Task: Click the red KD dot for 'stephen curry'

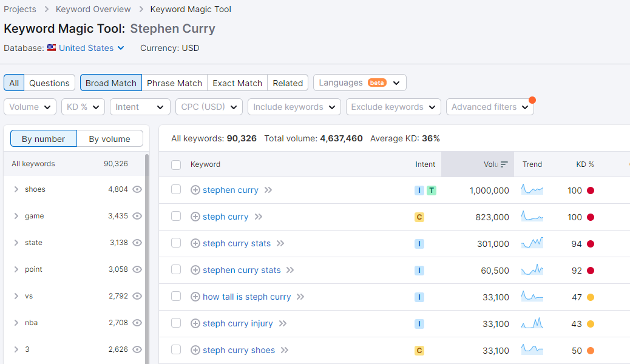Action: [x=591, y=190]
